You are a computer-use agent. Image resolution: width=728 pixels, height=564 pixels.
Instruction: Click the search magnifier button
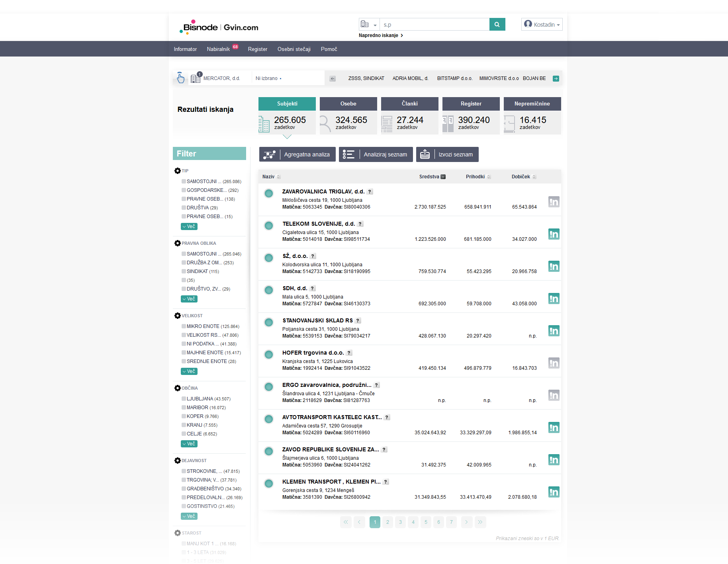coord(497,24)
